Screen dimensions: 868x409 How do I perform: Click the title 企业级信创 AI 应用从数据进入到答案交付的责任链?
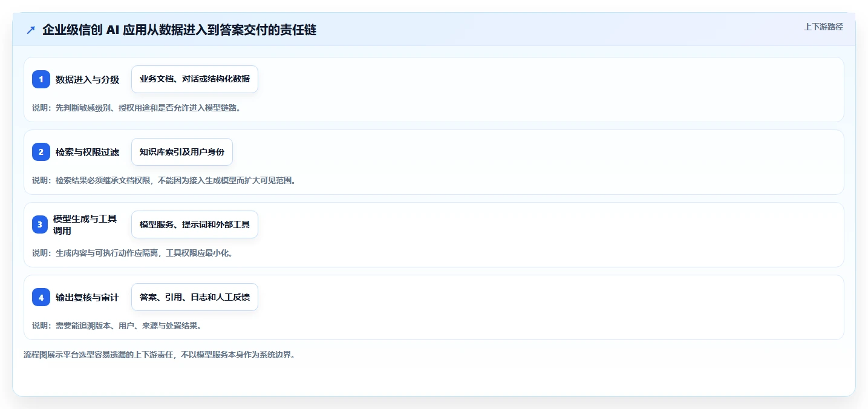click(x=180, y=30)
